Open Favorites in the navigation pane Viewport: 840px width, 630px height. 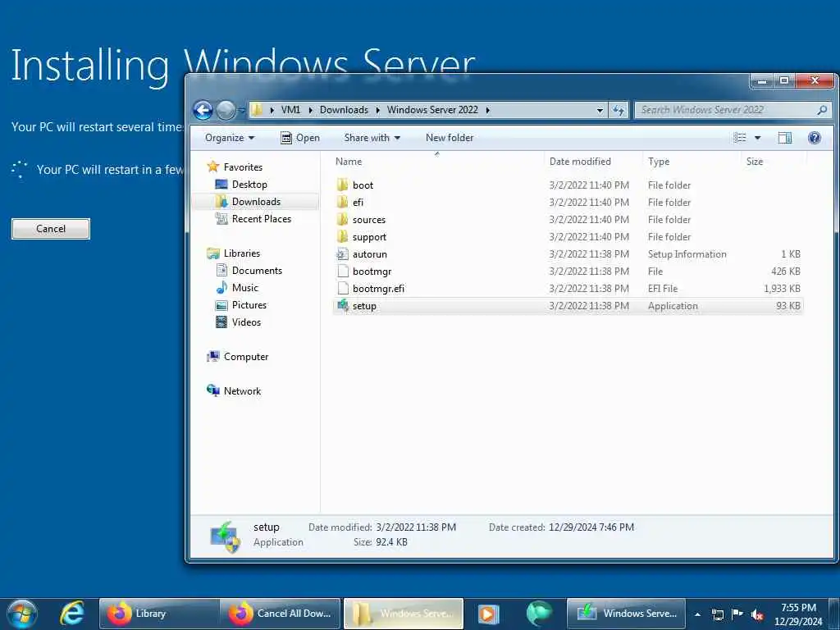click(243, 167)
